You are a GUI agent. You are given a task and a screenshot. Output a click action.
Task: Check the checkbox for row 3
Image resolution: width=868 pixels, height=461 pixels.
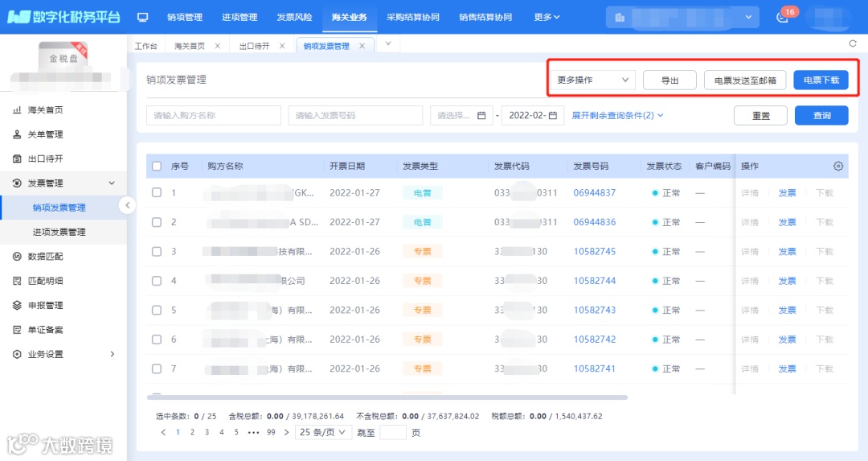(157, 251)
